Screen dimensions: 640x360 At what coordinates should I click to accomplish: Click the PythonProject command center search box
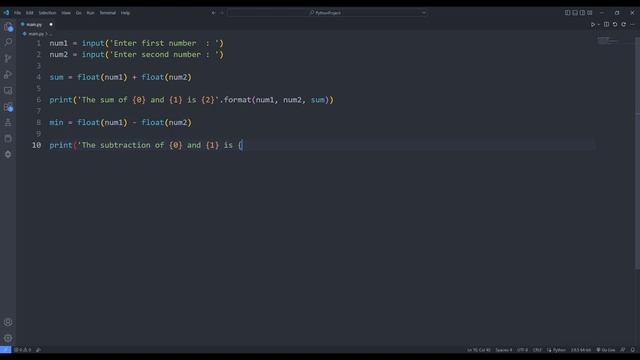click(x=327, y=13)
